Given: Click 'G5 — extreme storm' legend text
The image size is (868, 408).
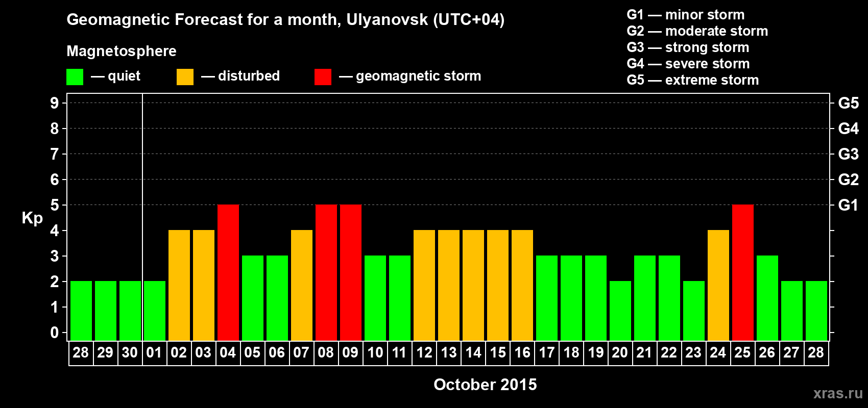Looking at the screenshot, I should coord(693,80).
